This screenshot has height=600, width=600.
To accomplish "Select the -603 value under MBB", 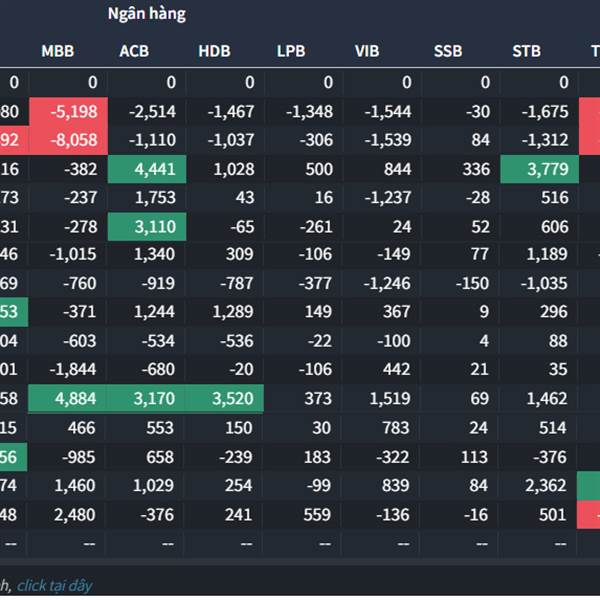I will [80, 341].
